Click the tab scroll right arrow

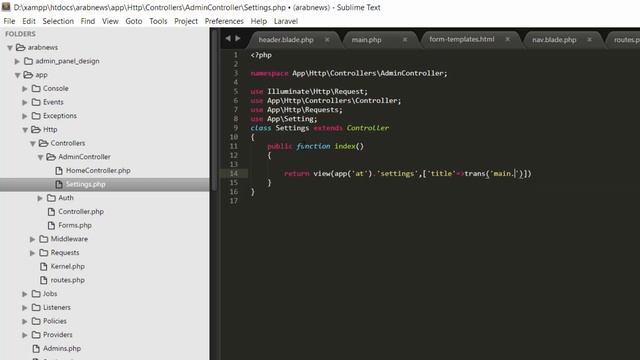pyautogui.click(x=238, y=38)
